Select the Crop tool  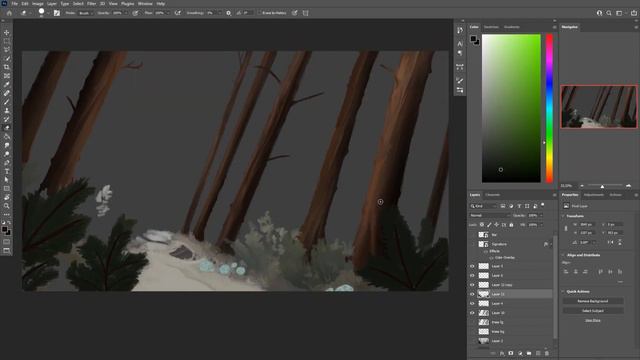pyautogui.click(x=7, y=67)
